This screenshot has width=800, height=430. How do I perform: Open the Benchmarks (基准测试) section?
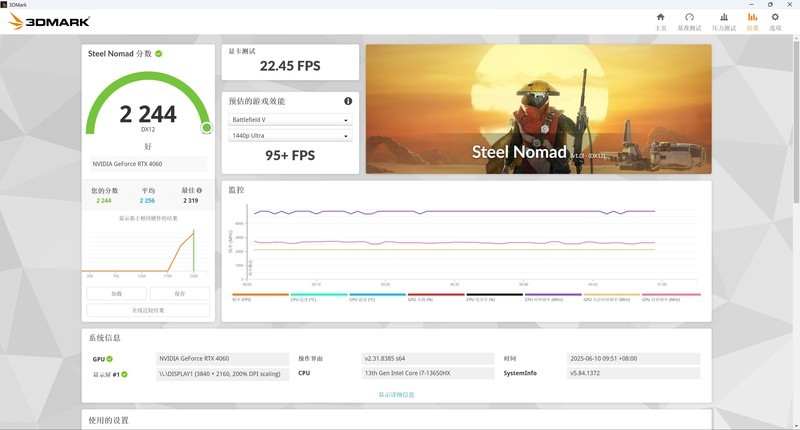pos(689,21)
